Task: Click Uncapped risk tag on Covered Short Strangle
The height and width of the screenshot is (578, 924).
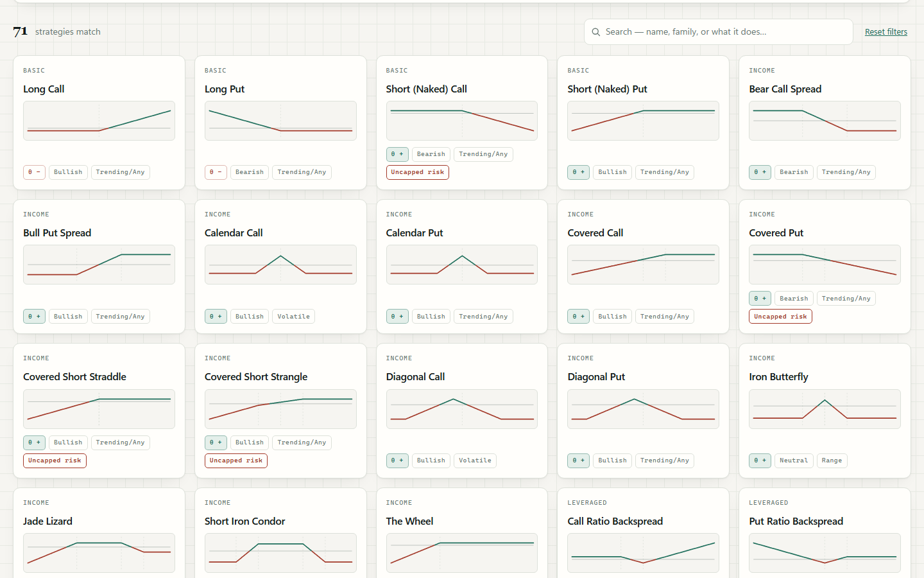Action: (x=235, y=460)
